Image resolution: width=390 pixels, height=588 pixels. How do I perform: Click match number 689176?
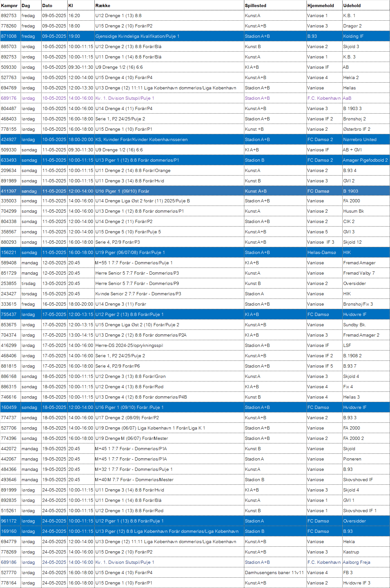point(9,98)
